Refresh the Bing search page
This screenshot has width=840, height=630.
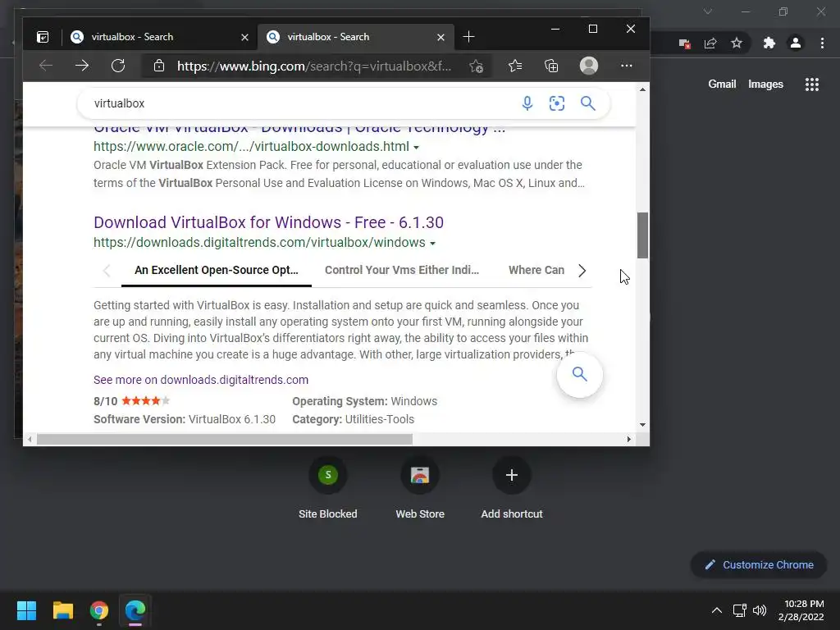pos(118,66)
